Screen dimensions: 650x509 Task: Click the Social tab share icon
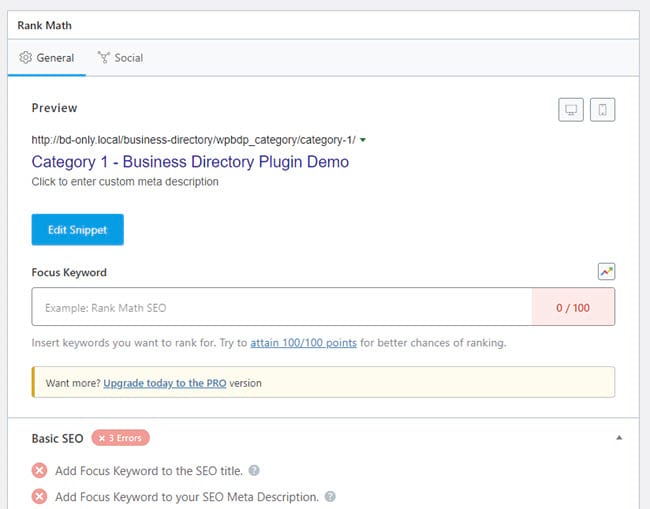tap(104, 58)
